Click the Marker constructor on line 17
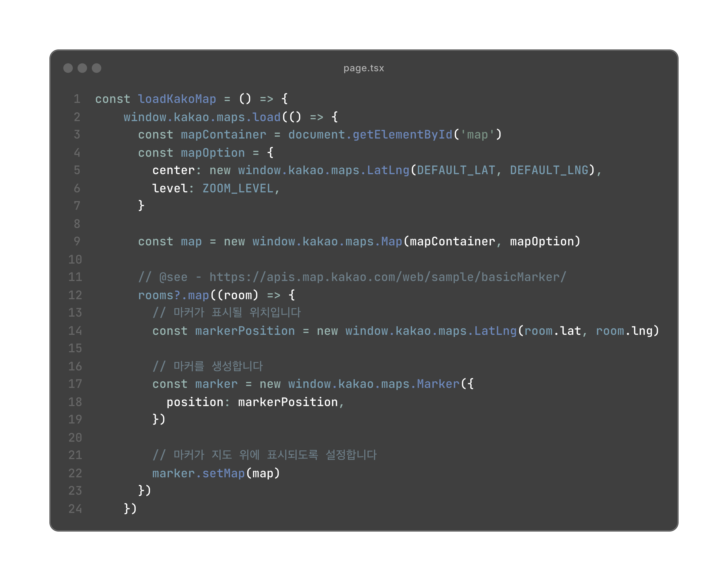The height and width of the screenshot is (581, 728). 438,384
